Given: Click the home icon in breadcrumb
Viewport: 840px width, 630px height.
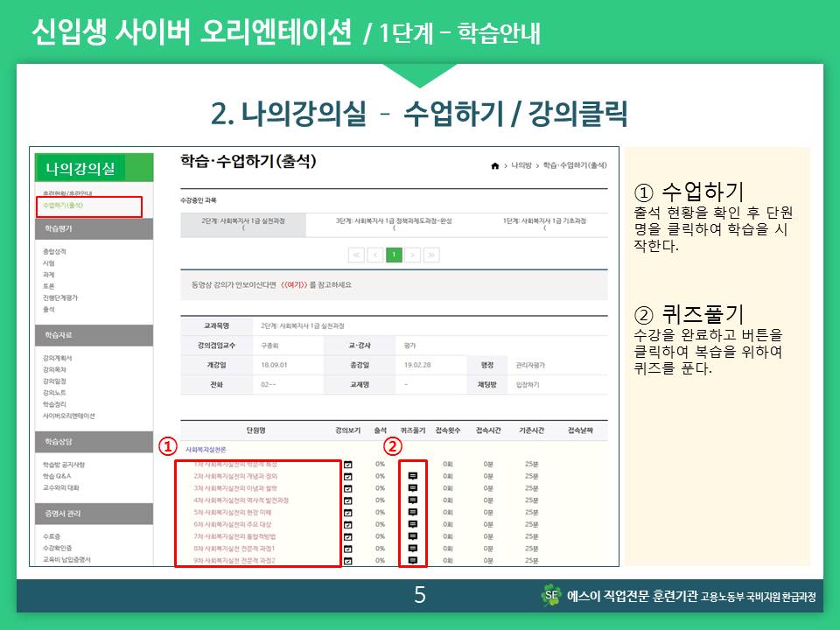Looking at the screenshot, I should click(495, 165).
